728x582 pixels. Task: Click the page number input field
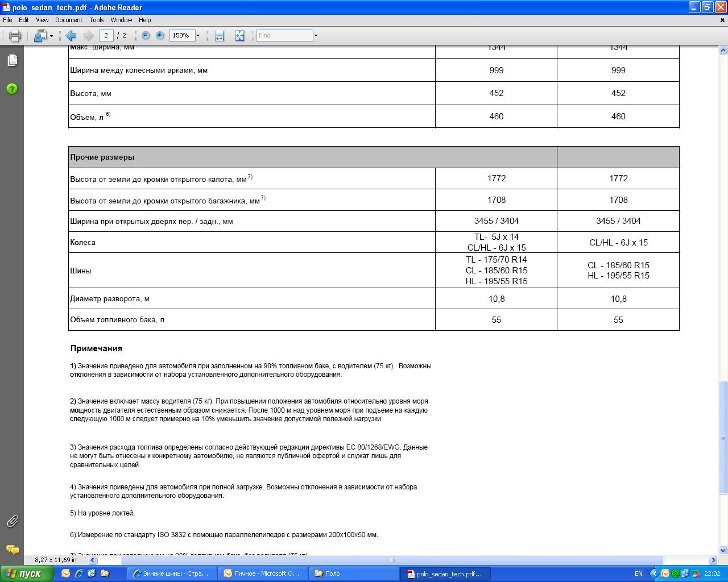pyautogui.click(x=106, y=35)
